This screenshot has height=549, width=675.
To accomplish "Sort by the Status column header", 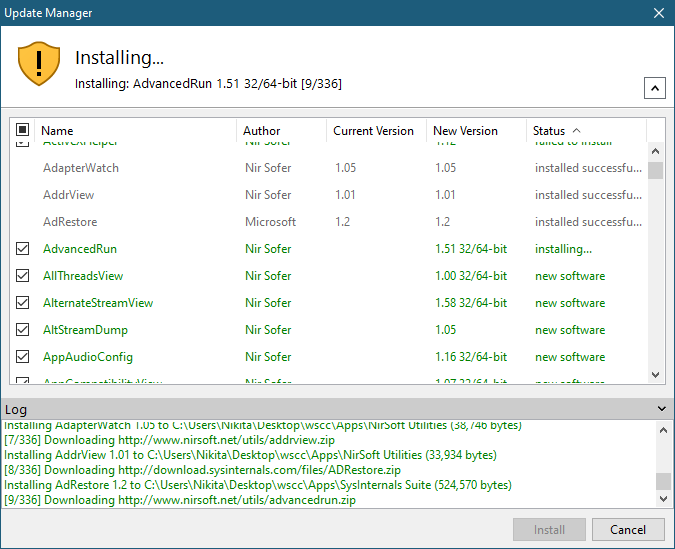I will 586,130.
